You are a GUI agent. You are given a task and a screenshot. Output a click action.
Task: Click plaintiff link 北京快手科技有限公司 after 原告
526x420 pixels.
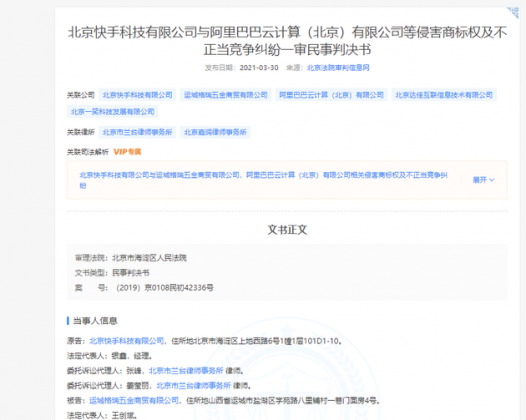pos(126,341)
